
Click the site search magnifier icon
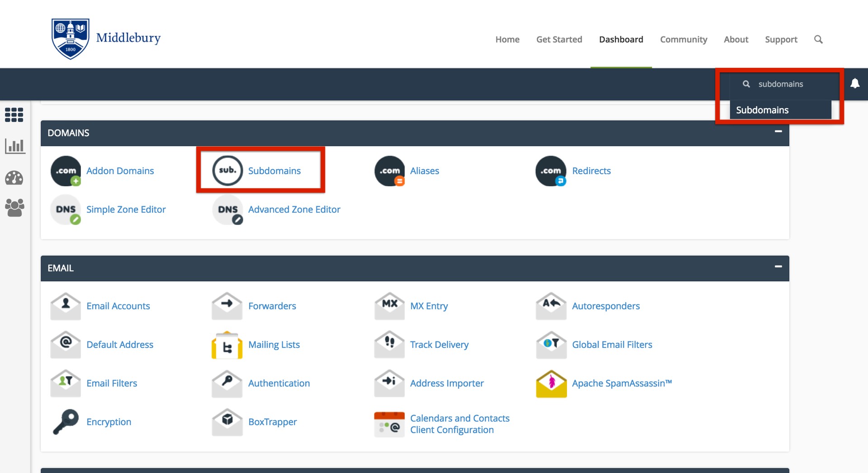click(818, 39)
